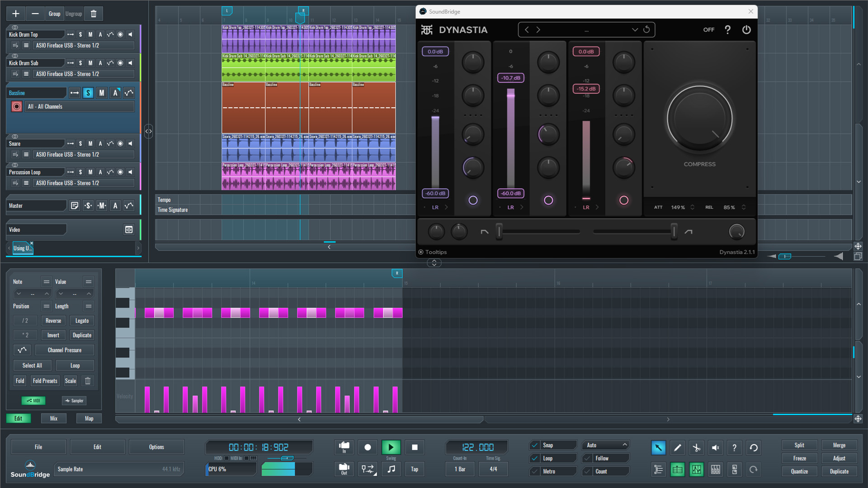The width and height of the screenshot is (868, 488).
Task: Click the Tap tempo button
Action: [415, 469]
